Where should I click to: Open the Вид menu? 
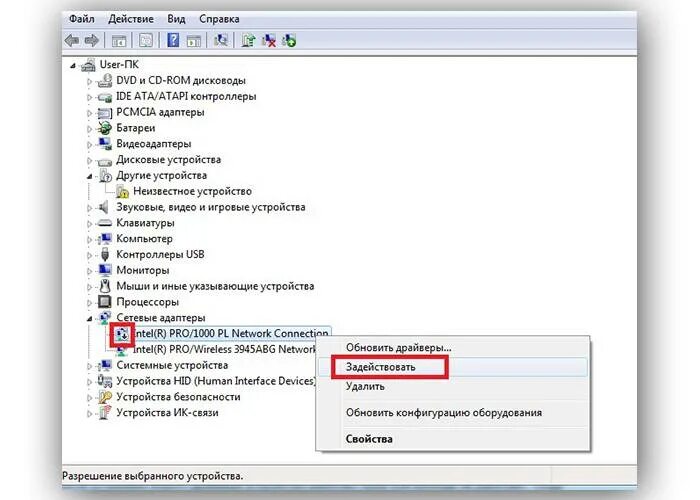coord(176,19)
